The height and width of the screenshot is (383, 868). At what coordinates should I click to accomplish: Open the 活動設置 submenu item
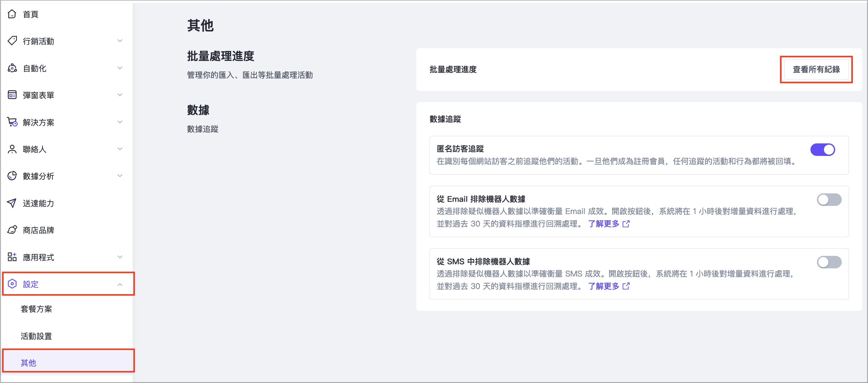(36, 336)
